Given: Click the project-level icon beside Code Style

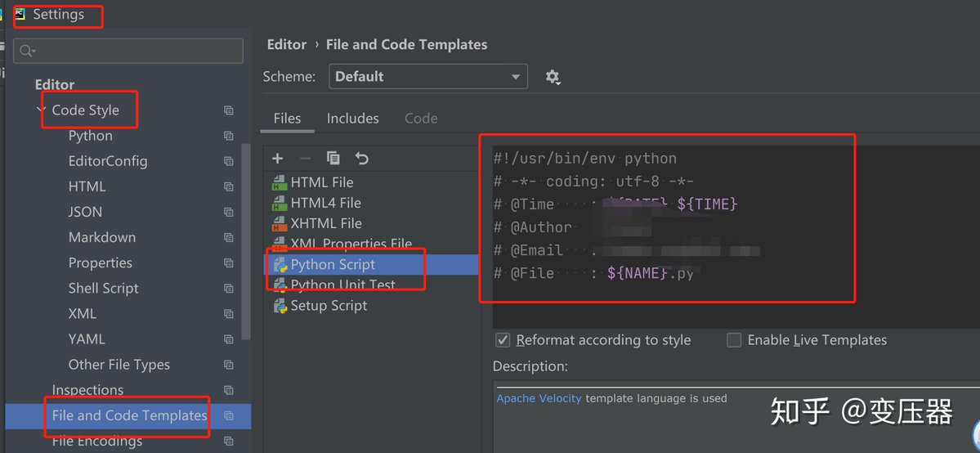Looking at the screenshot, I should click(229, 110).
